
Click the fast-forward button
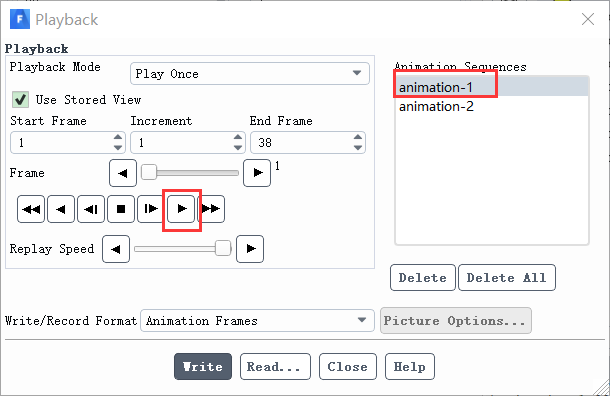(x=211, y=209)
